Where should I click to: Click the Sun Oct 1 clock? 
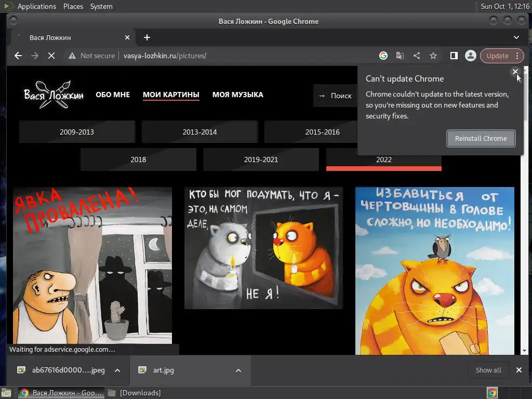coord(504,6)
